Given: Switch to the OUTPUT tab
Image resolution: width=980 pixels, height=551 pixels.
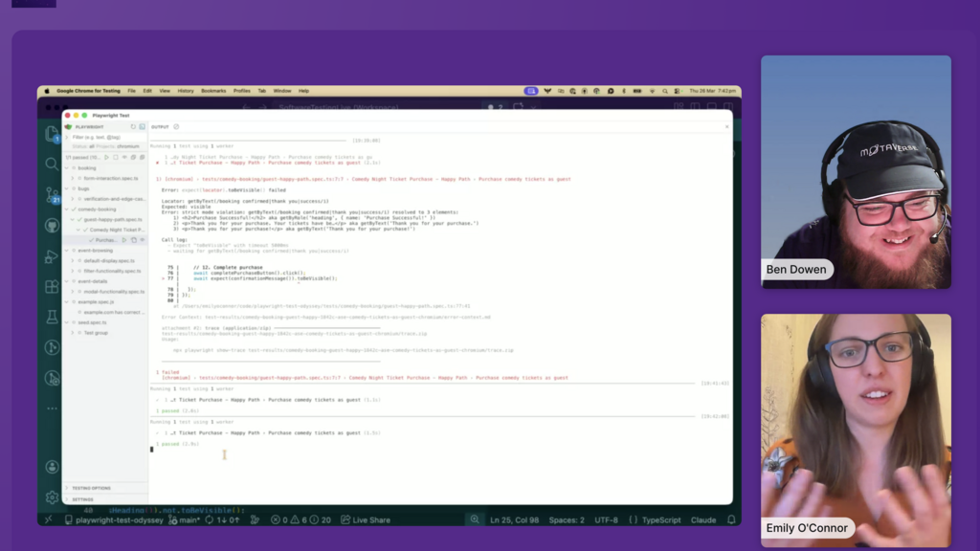Looking at the screenshot, I should [159, 125].
